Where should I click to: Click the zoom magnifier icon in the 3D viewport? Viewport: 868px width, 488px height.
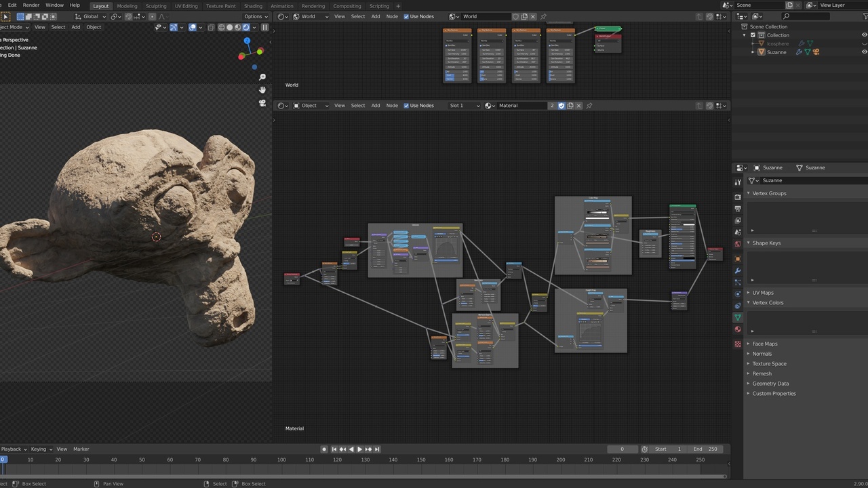(262, 77)
